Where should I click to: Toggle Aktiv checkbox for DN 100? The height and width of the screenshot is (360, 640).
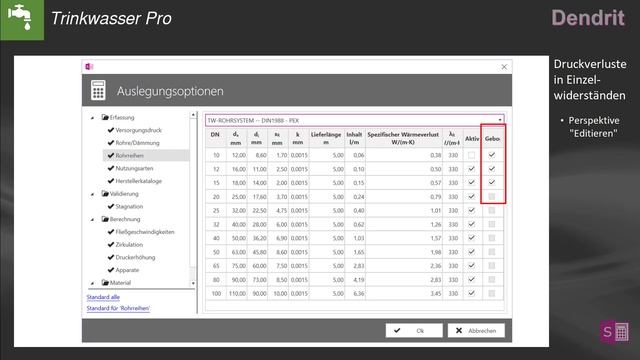point(471,293)
